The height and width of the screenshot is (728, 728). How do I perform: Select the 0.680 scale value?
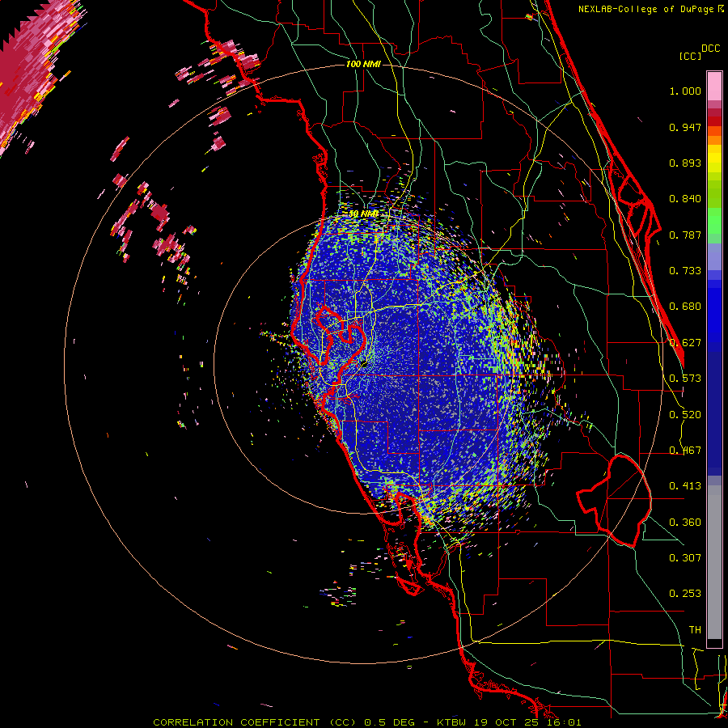point(685,307)
